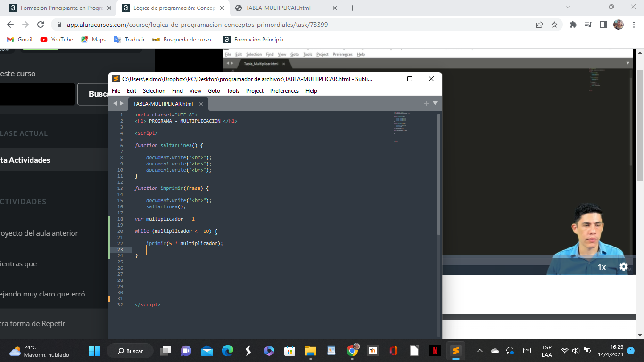Click the Chrome address bar URL
The height and width of the screenshot is (362, 644).
click(197, 25)
